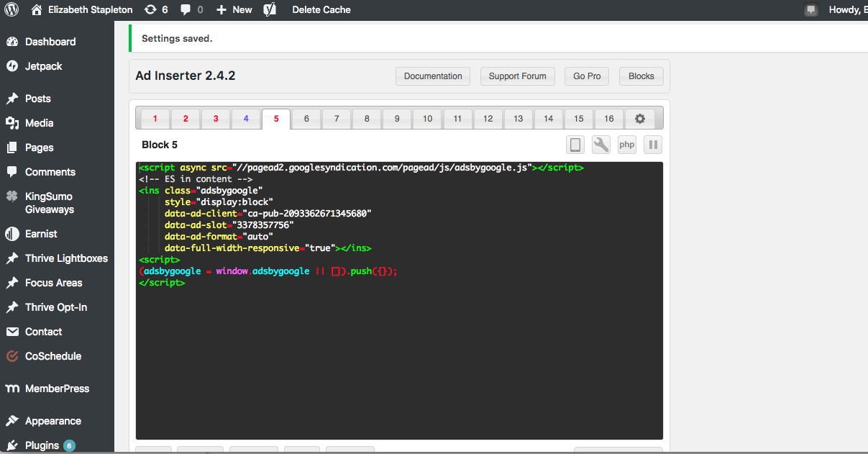The height and width of the screenshot is (454, 868).
Task: Click inside the Block 5 code editor
Action: pos(399,300)
